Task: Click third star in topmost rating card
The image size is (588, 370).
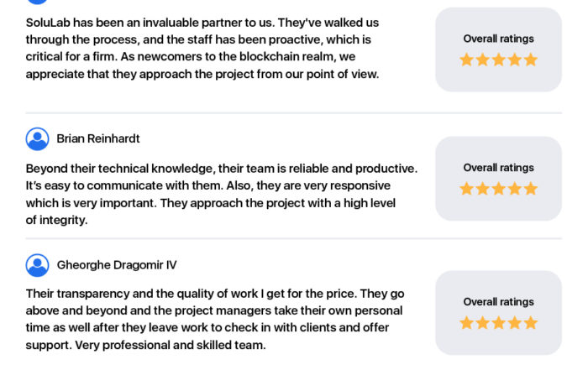Action: 498,60
